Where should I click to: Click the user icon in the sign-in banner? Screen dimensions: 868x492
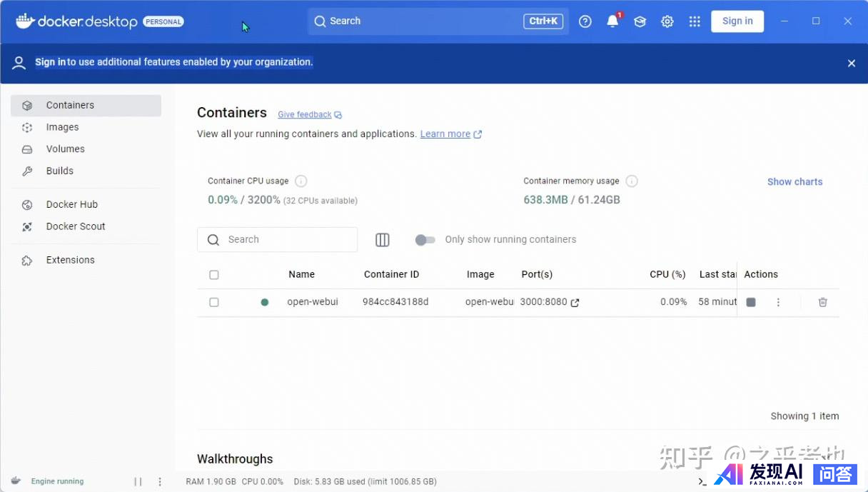[x=19, y=63]
